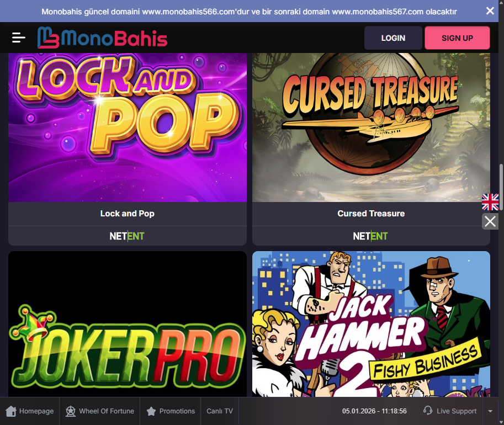Dismiss the domain announcement banner

490,11
